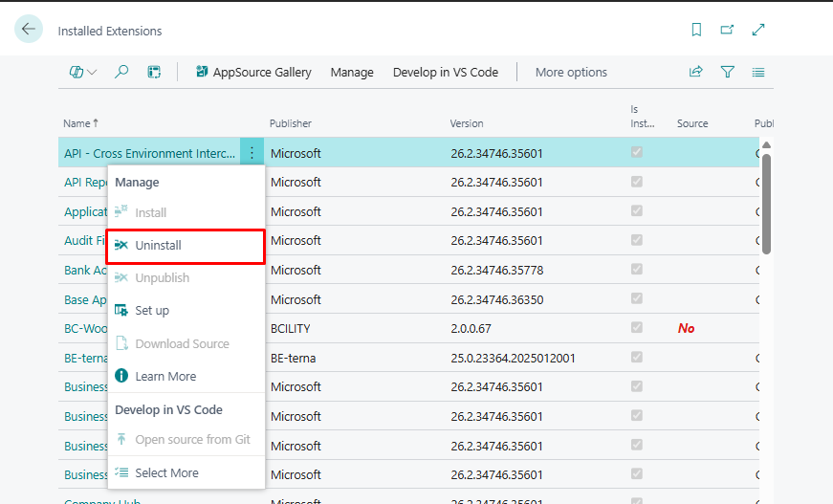Click version 26.2.34746.35778 cell

[x=496, y=270]
